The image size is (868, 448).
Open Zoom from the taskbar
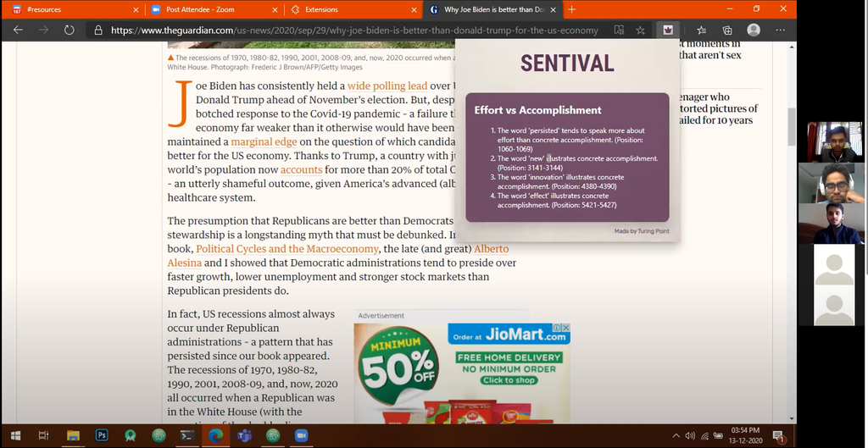pyautogui.click(x=301, y=436)
